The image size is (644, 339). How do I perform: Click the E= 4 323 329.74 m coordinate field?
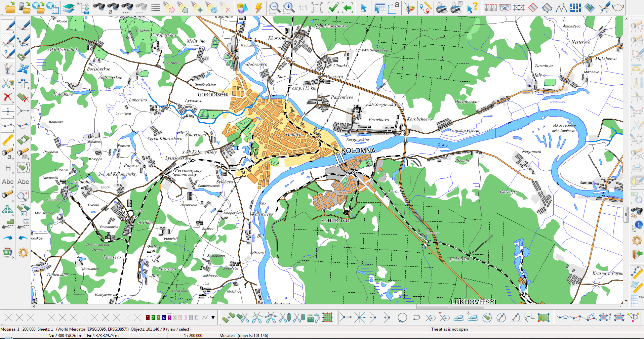tap(103, 335)
